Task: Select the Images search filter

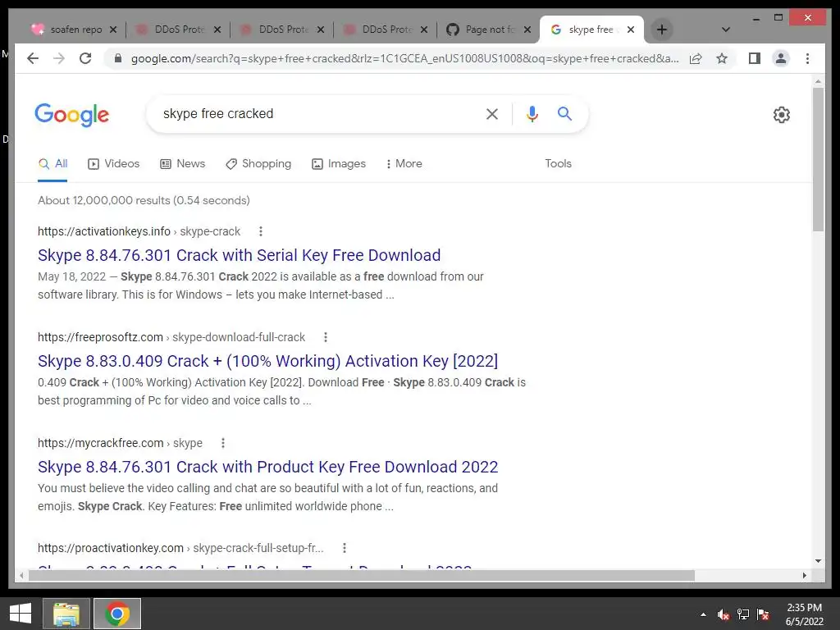Action: [339, 164]
